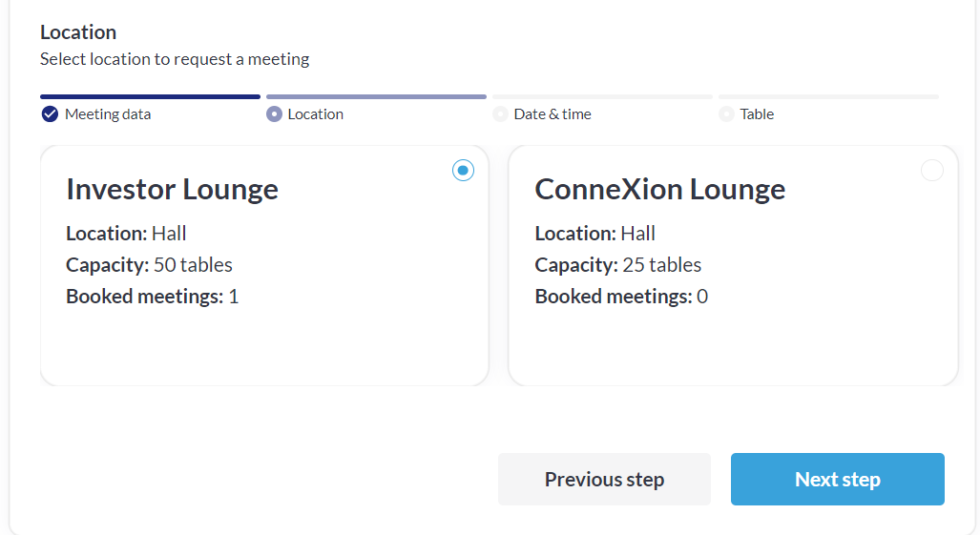Click the Meeting data checkmark icon
Viewport: 980px width, 535px height.
pos(50,114)
